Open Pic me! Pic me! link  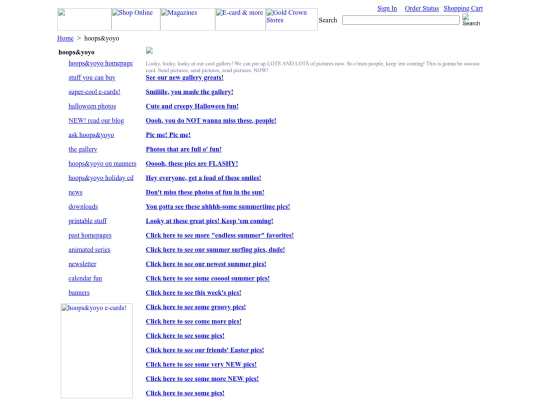click(168, 135)
